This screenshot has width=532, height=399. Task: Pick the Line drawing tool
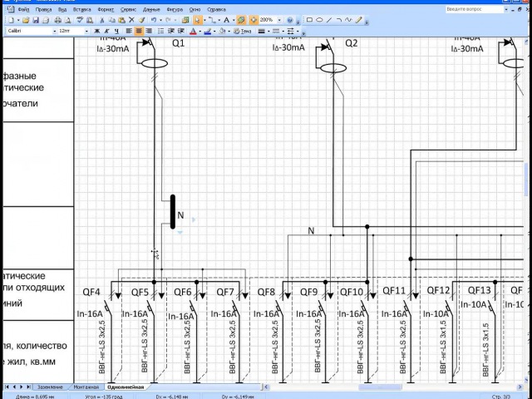click(329, 20)
